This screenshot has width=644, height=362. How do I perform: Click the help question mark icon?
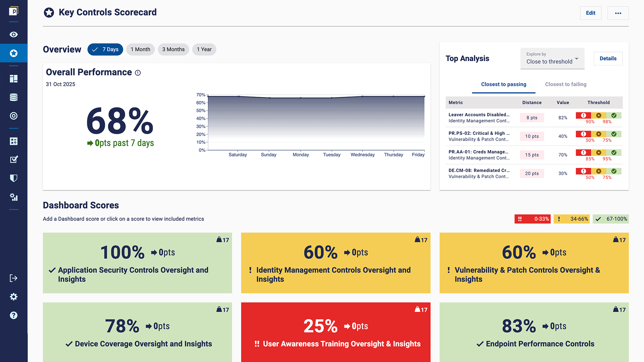coord(13,315)
